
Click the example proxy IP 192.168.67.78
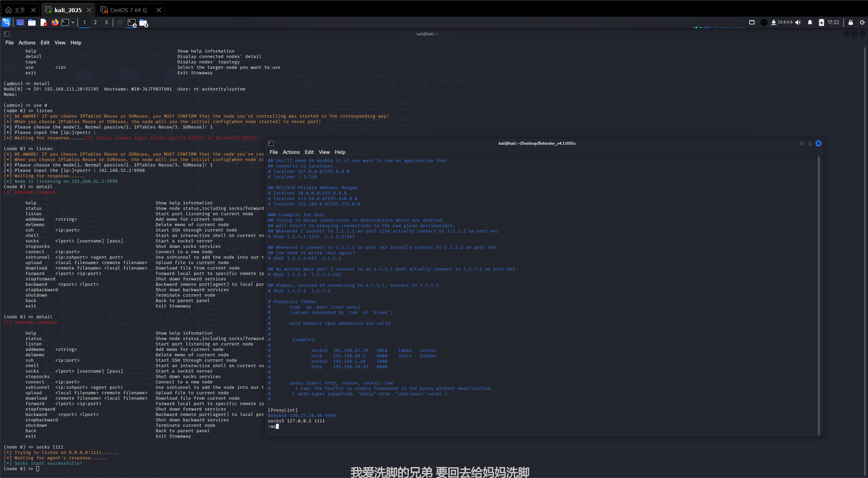point(351,351)
